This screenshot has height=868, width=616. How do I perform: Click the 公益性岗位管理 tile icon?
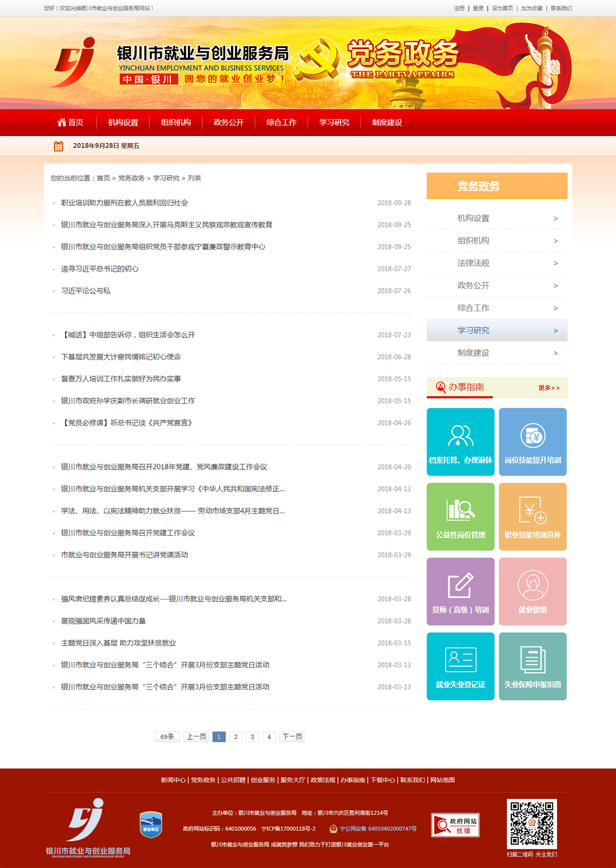460,510
